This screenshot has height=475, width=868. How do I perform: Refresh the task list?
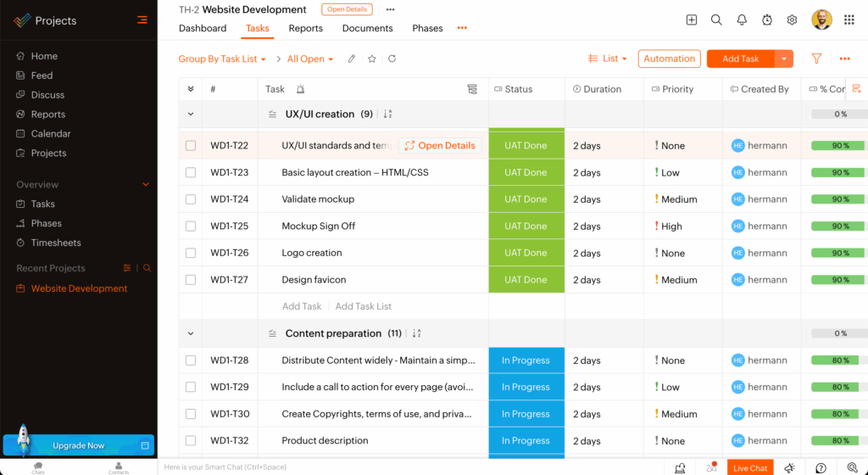coord(392,59)
